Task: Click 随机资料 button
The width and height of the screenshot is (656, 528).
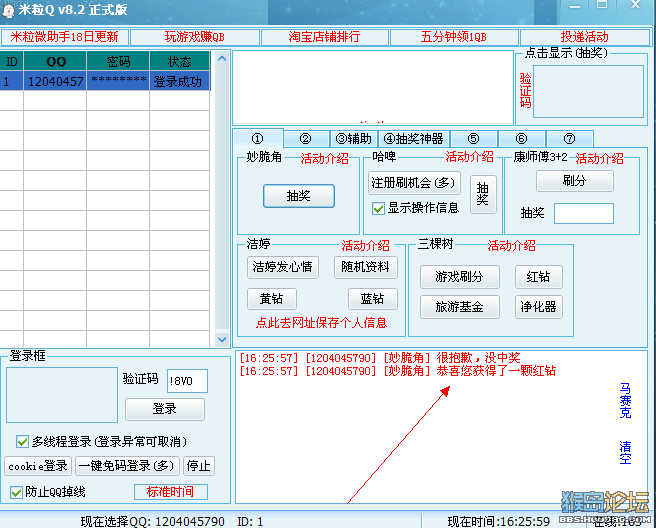Action: click(x=365, y=267)
